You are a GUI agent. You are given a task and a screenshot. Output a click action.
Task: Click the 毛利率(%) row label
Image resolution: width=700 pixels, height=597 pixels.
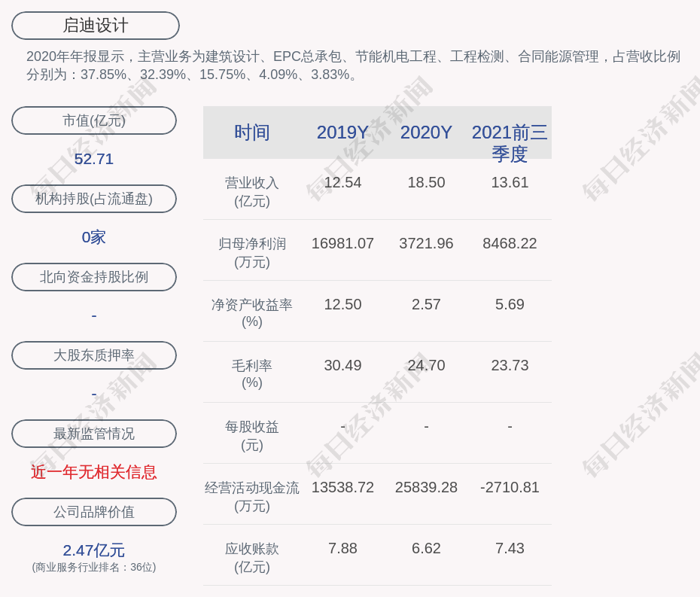[x=252, y=374]
